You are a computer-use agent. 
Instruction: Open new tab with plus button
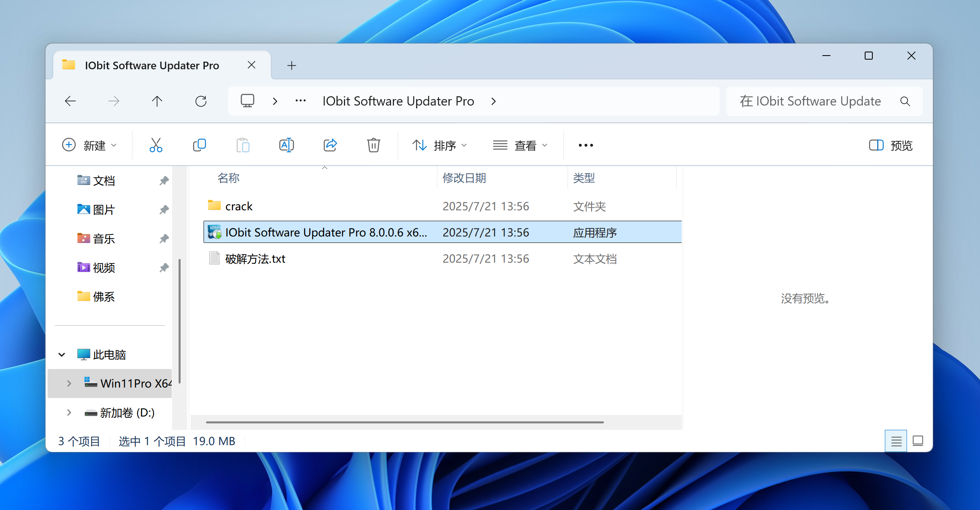(291, 65)
